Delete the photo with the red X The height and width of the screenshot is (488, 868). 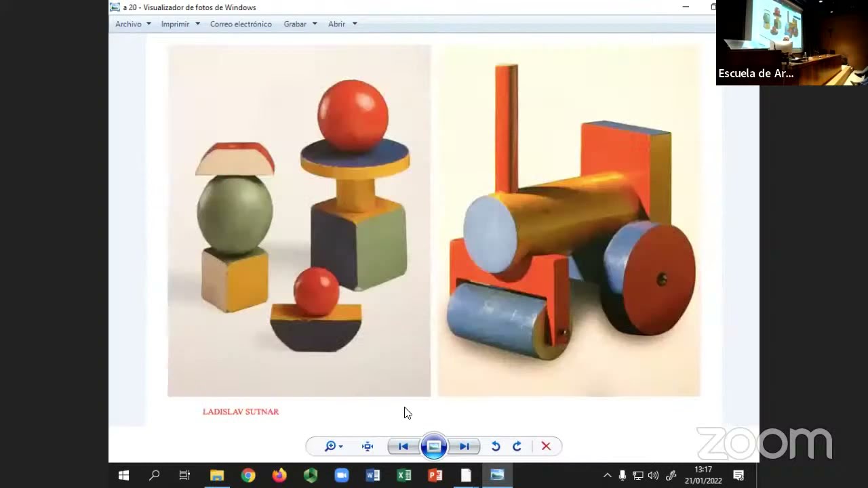point(546,446)
